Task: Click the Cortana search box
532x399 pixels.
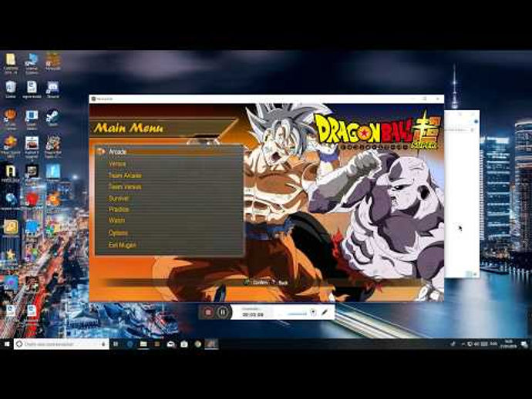Action: pyautogui.click(x=62, y=344)
